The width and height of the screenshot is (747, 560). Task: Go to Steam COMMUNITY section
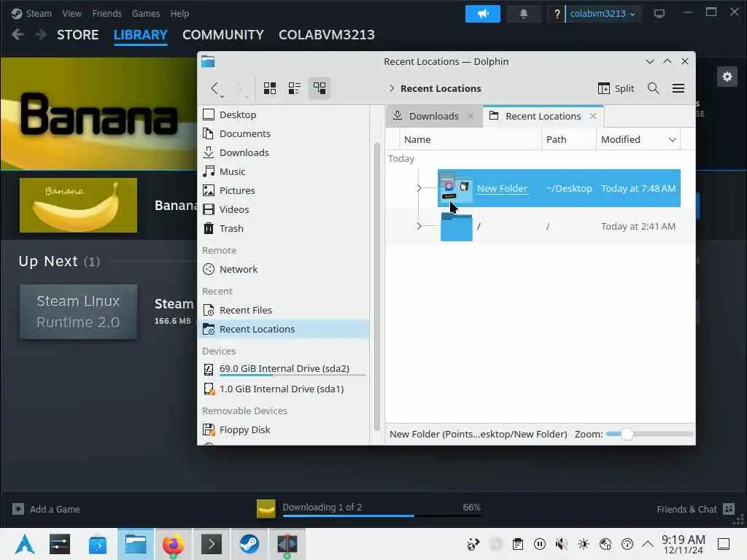[223, 35]
